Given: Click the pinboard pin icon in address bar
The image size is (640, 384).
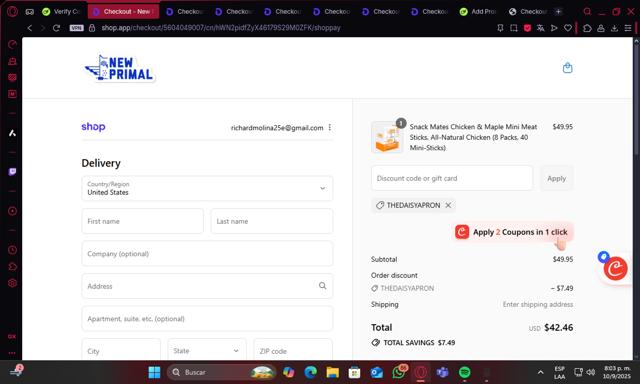Looking at the screenshot, I should (x=500, y=28).
